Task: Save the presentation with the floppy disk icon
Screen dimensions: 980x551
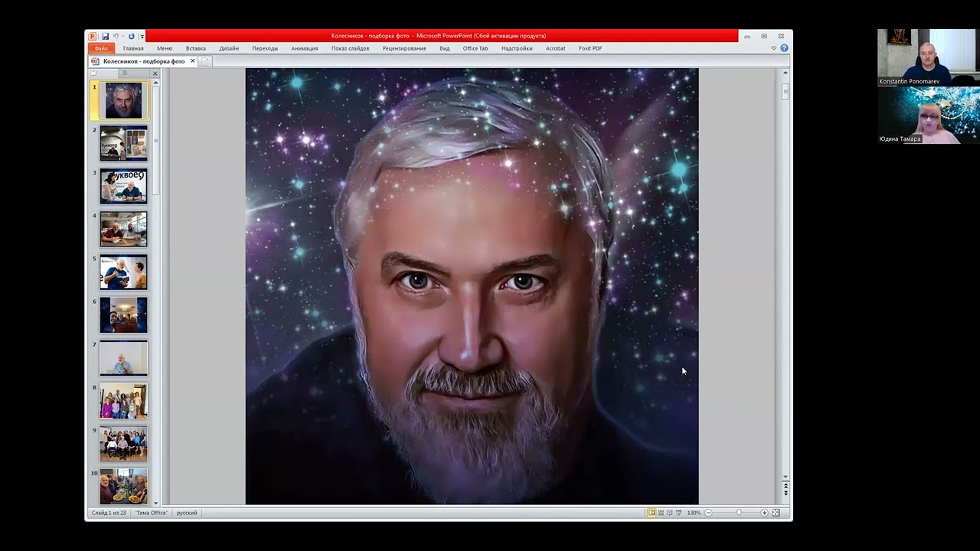Action: tap(105, 36)
